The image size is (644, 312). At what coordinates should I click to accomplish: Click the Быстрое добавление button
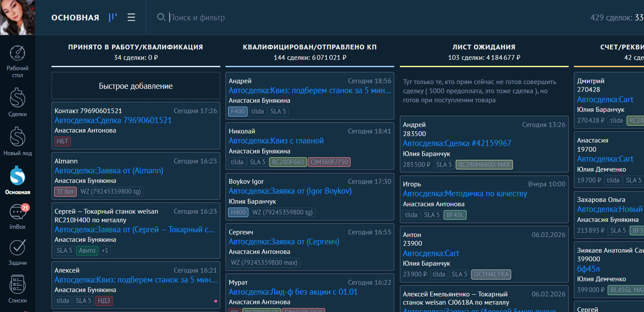tap(136, 86)
